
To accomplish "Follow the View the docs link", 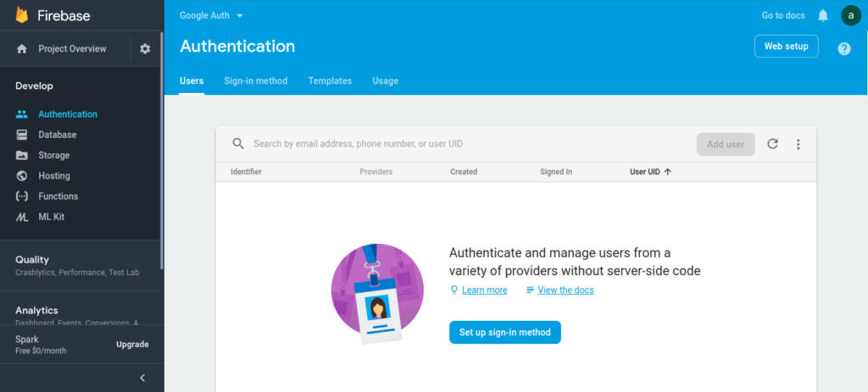I will click(x=565, y=290).
